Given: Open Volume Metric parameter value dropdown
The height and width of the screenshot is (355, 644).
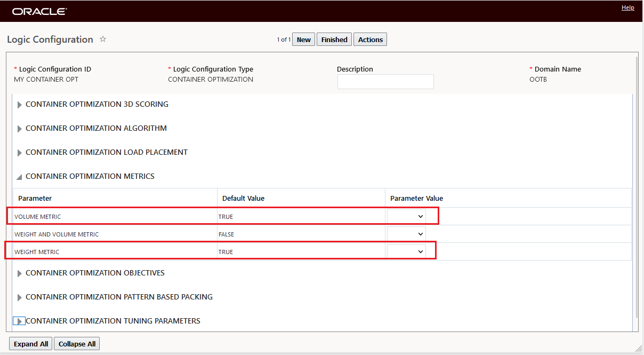Looking at the screenshot, I should pyautogui.click(x=406, y=216).
